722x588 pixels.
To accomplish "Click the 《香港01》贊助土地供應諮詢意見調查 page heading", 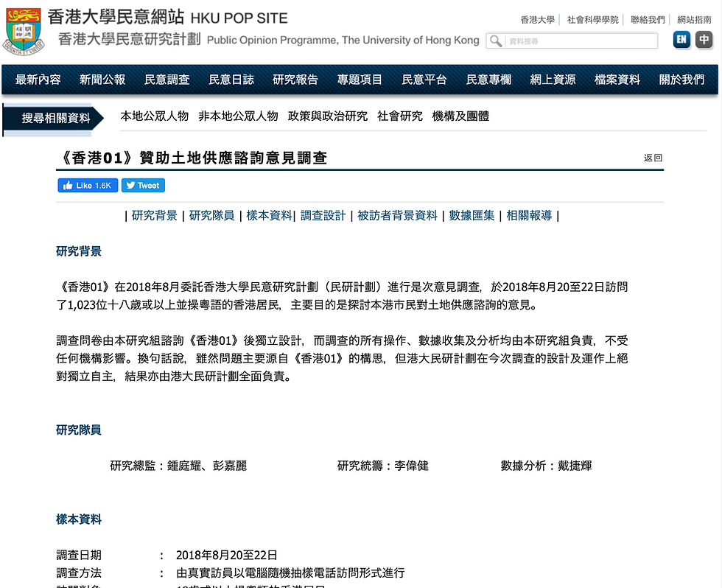I will pos(192,158).
